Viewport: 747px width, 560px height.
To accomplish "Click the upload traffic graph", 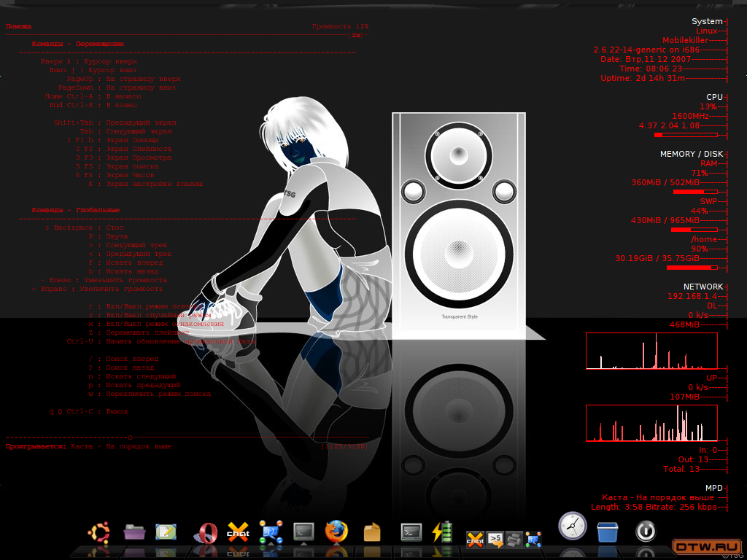I will (x=651, y=424).
